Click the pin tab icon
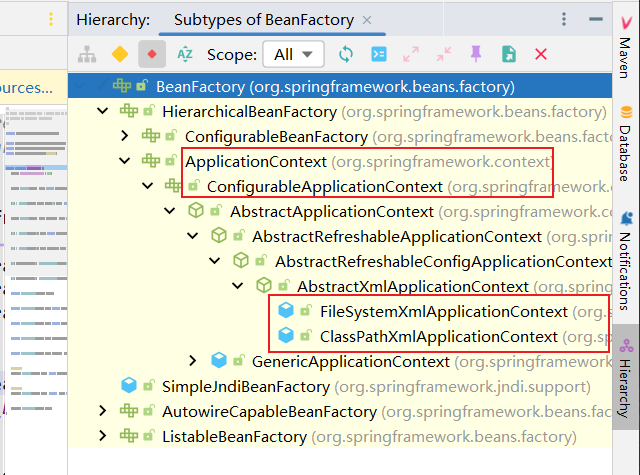The image size is (640, 475). pos(476,54)
